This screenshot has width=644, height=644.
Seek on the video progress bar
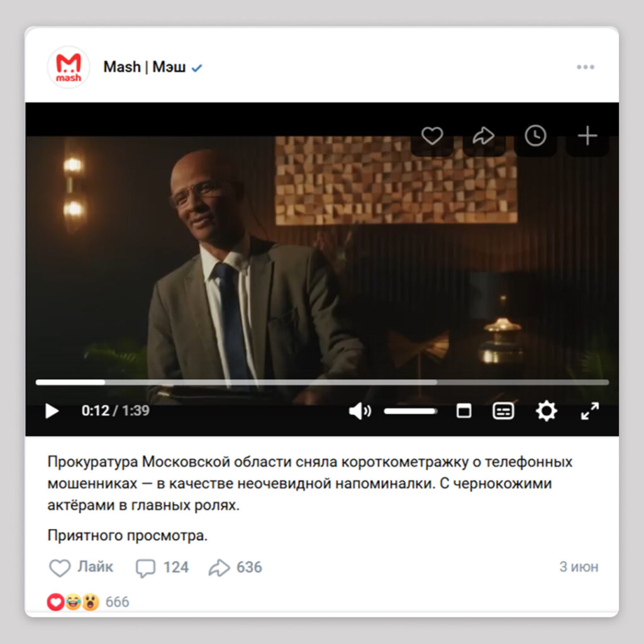(322, 382)
